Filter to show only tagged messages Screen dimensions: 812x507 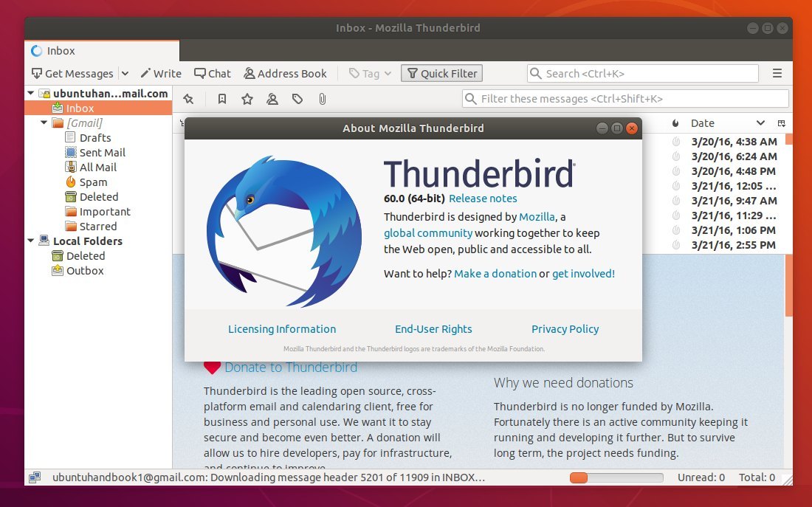click(297, 99)
